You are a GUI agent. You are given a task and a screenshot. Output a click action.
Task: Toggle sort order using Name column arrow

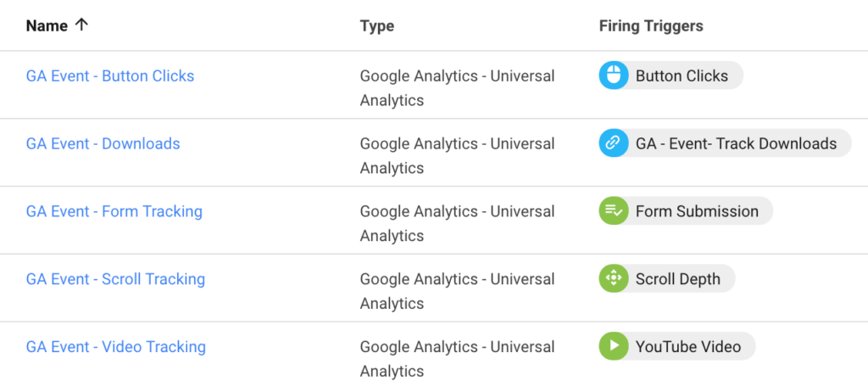81,25
